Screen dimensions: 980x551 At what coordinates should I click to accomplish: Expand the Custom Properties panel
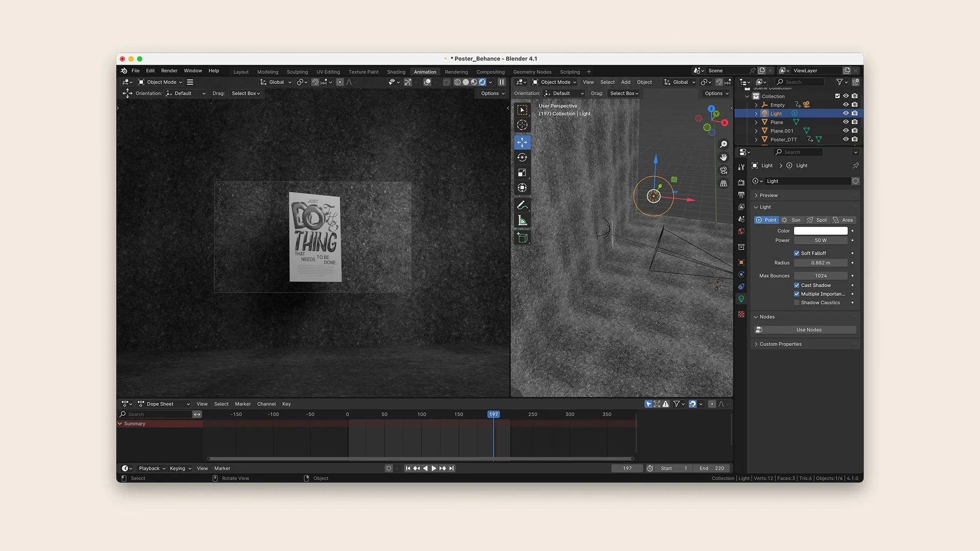pos(780,344)
